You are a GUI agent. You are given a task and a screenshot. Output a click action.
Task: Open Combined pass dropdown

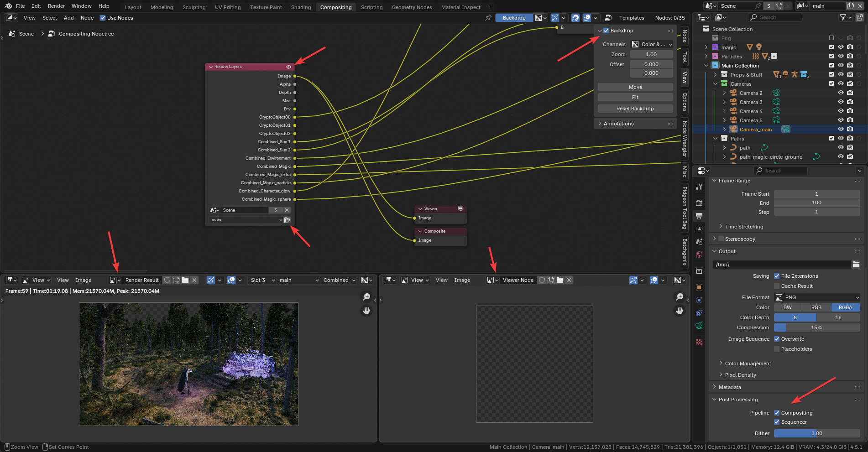coord(339,280)
